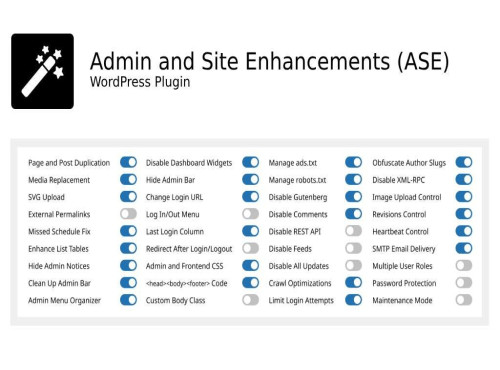
Task: Disable the Manage ads.txt switch
Action: tap(354, 162)
